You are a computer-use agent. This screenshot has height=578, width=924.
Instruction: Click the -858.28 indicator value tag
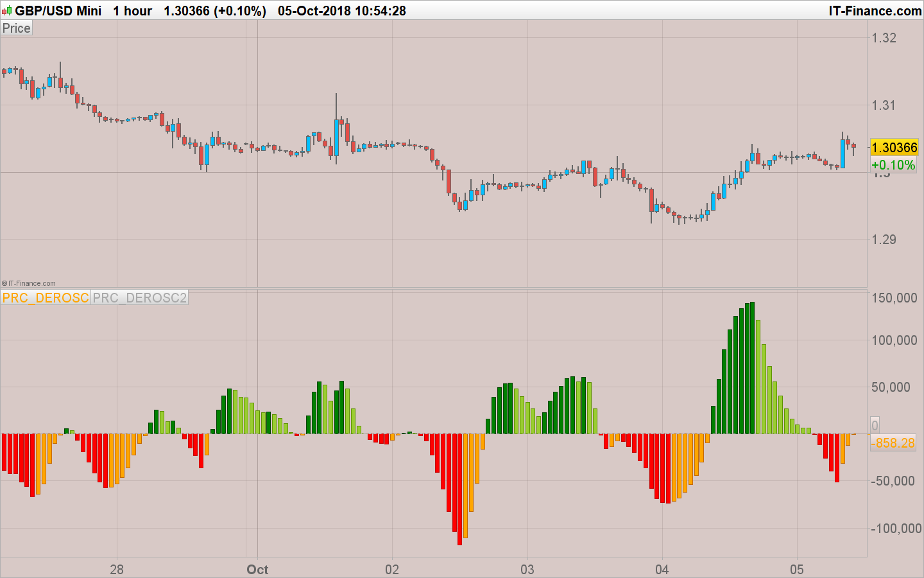pyautogui.click(x=893, y=443)
